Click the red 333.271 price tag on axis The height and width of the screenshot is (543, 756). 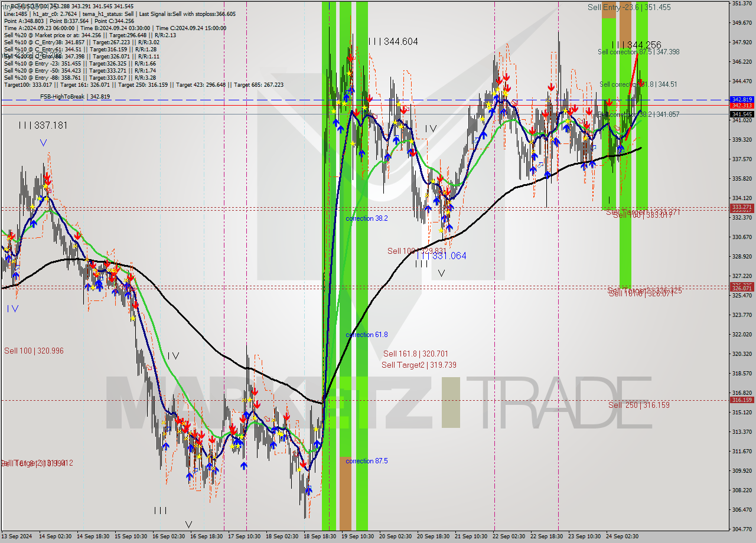click(742, 207)
